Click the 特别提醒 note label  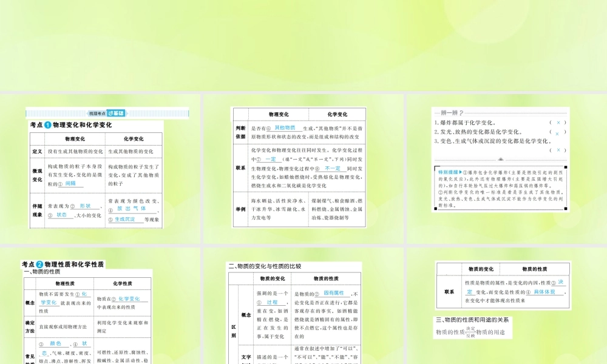pyautogui.click(x=450, y=172)
